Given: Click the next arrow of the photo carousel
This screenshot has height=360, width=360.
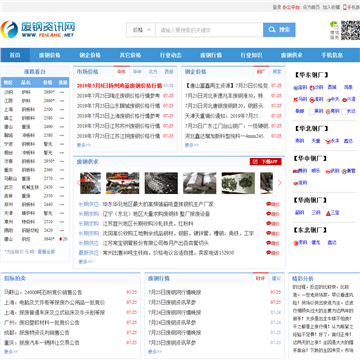Looking at the screenshot, I should click(279, 183).
